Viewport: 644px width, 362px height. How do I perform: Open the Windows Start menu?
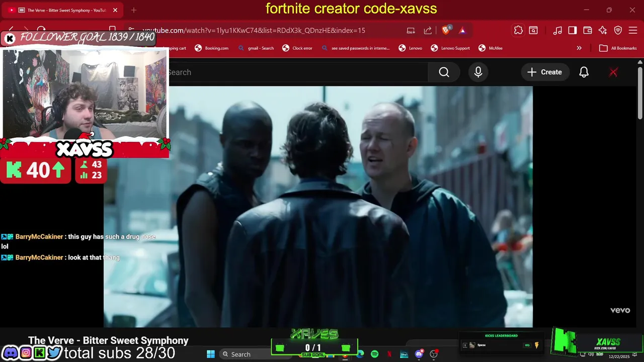coord(211,354)
